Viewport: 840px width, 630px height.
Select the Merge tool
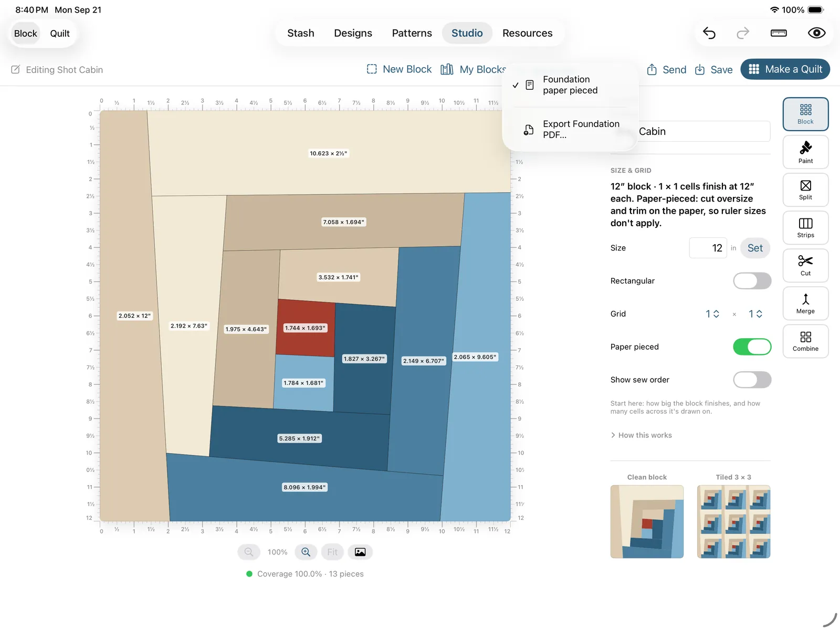point(805,303)
